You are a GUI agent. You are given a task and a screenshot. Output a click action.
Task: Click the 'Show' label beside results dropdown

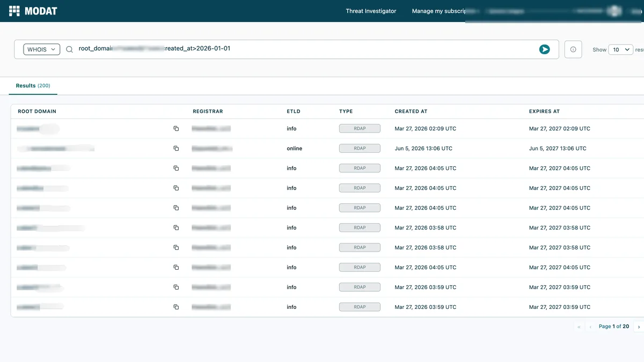tap(599, 49)
